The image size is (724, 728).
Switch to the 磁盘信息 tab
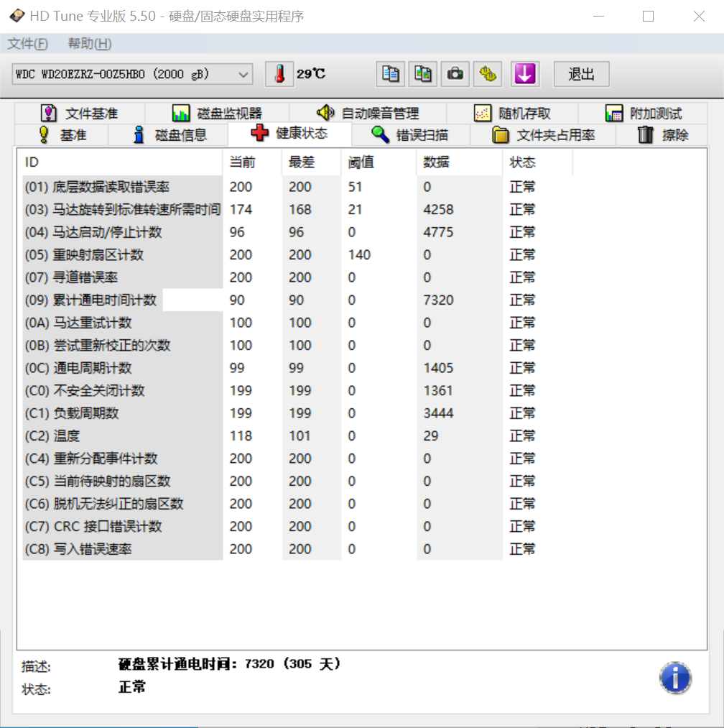[x=169, y=135]
